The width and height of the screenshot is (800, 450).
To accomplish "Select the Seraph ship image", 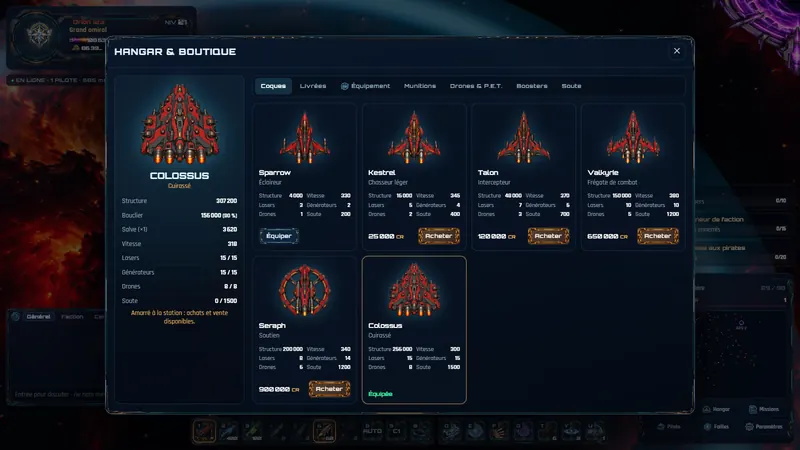I will 305,290.
